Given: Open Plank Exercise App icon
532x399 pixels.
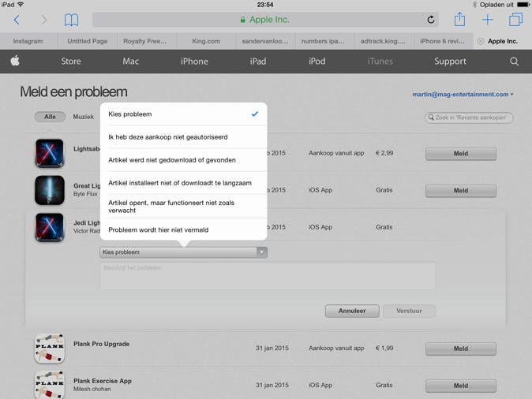Looking at the screenshot, I should click(x=50, y=385).
